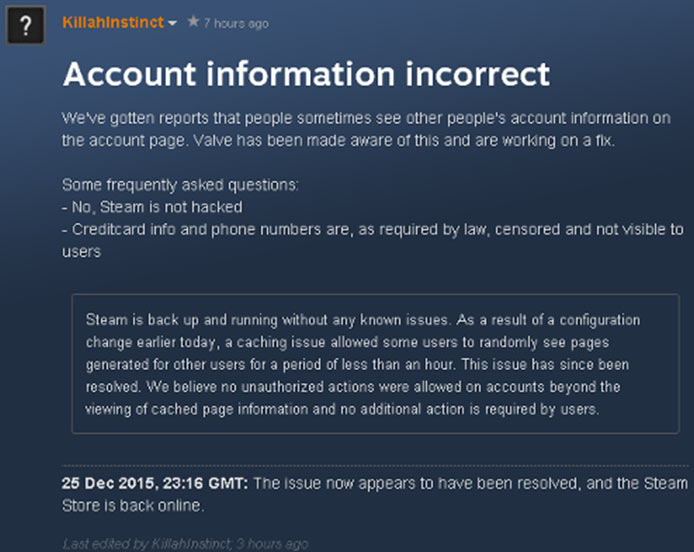Click the "Store is back online." line
The image size is (694, 552).
click(133, 506)
